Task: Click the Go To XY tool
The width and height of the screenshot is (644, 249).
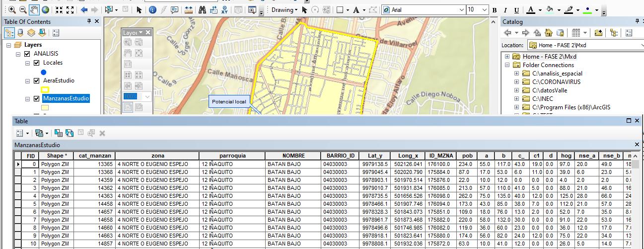Action: pyautogui.click(x=223, y=10)
